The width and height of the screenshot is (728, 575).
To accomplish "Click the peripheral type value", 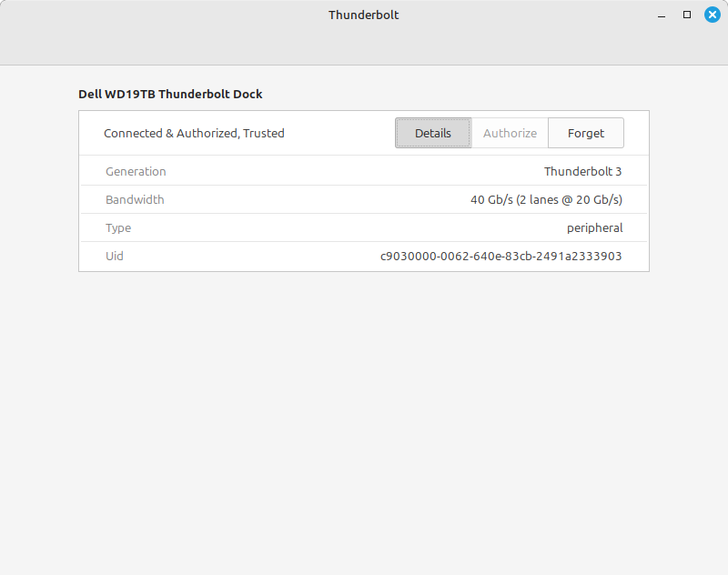I will coord(595,227).
